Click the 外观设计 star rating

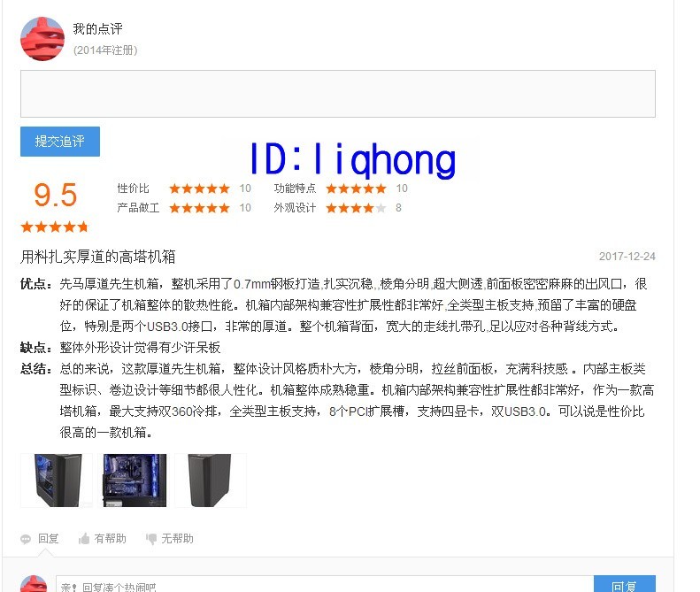click(356, 208)
